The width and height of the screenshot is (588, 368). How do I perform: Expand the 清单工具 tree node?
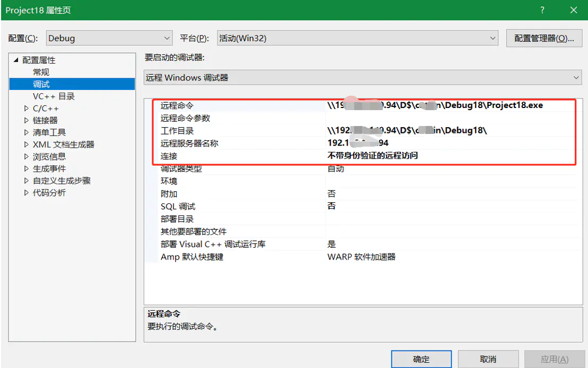click(x=27, y=132)
